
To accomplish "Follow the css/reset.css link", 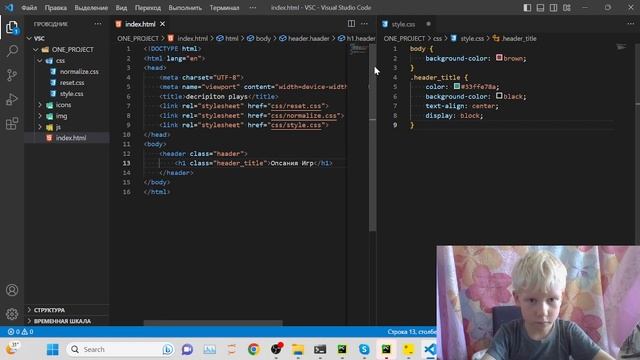I will click(x=296, y=106).
